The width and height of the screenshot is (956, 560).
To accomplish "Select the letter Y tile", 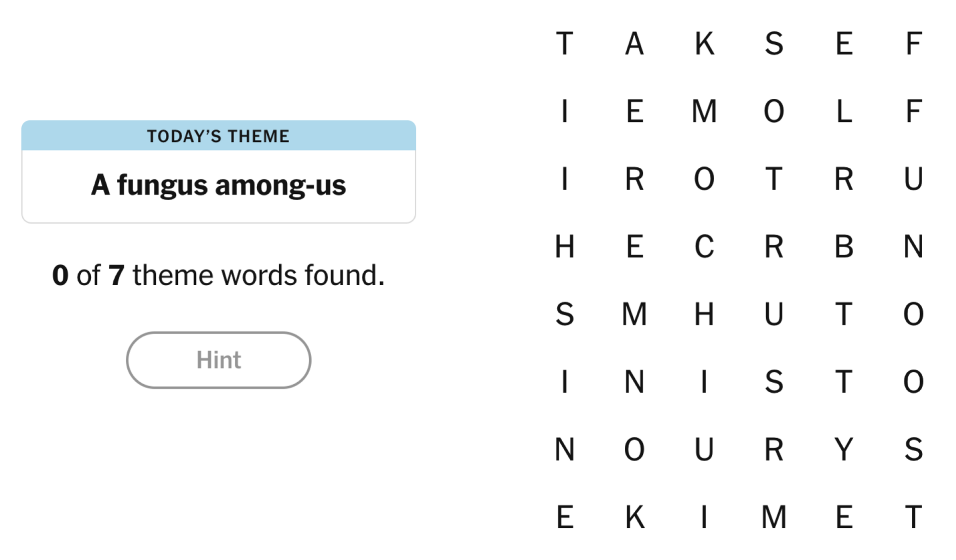I will coord(844,449).
